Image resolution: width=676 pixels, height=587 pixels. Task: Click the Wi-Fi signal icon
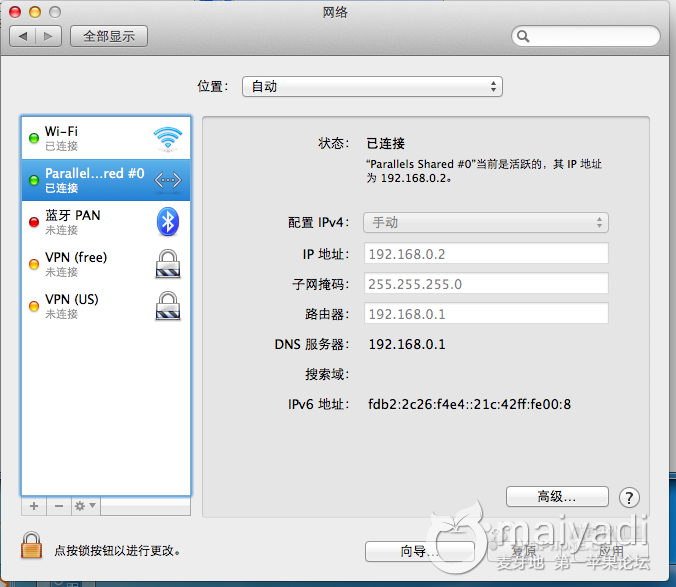(x=168, y=138)
